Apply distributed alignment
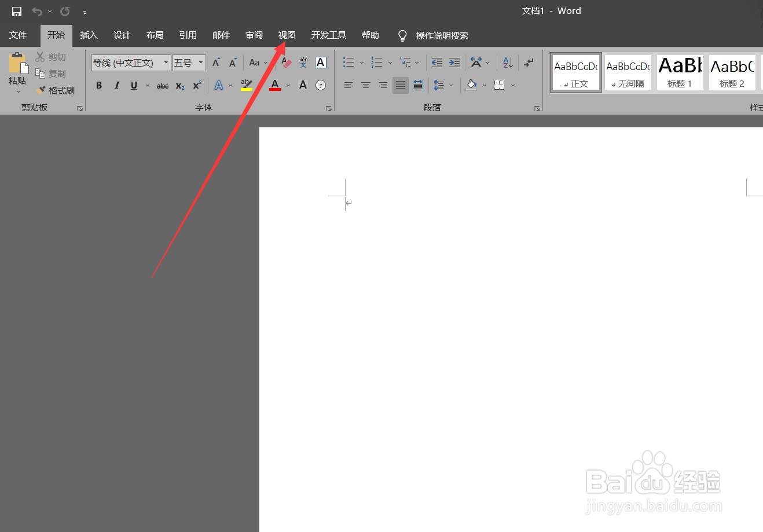 click(x=418, y=85)
